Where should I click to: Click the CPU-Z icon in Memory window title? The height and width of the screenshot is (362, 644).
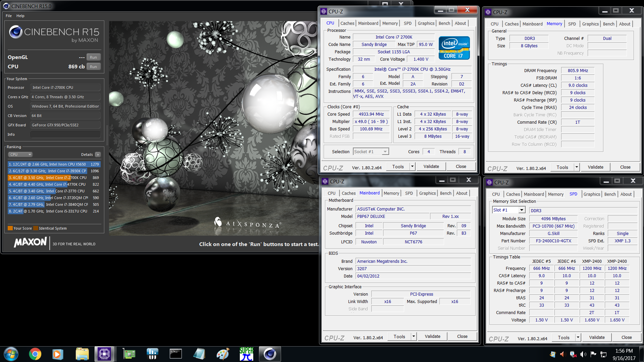pos(488,12)
